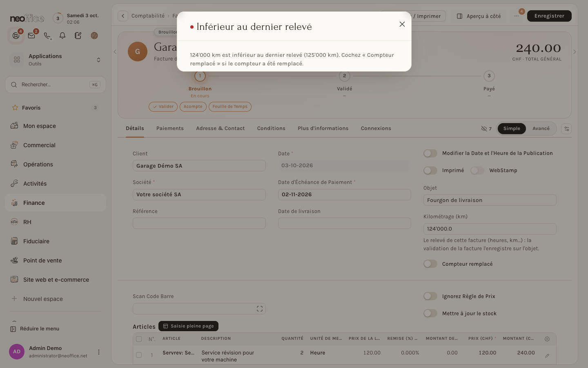Open the mail envelope icon
The image size is (588, 368).
point(31,36)
